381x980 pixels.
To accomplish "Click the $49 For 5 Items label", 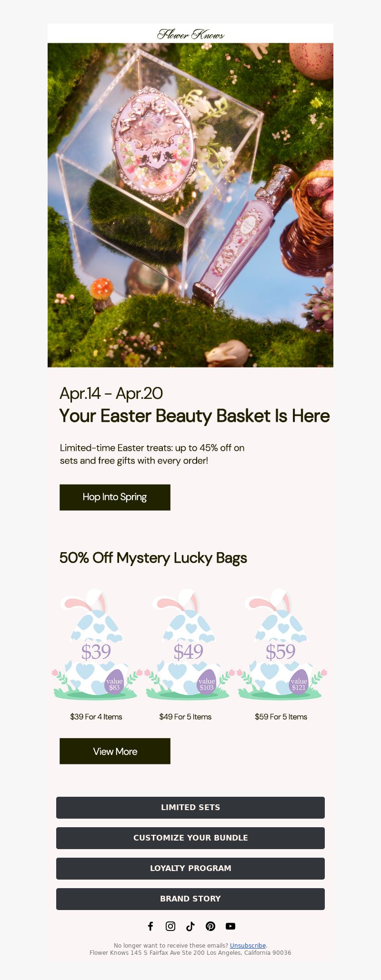I will coord(185,717).
